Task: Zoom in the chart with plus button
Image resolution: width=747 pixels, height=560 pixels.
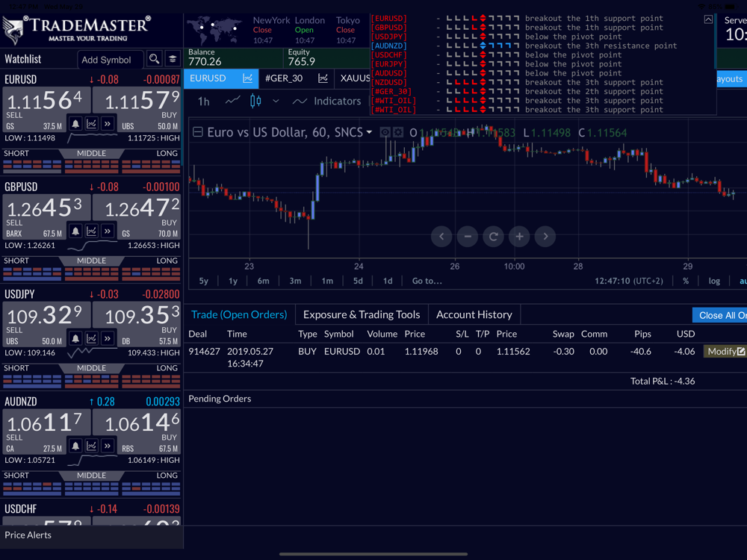Action: 519,237
